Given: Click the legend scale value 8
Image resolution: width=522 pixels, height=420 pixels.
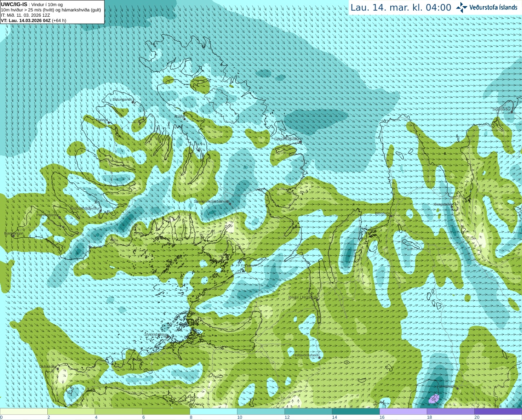Looking at the screenshot, I should tap(191, 417).
